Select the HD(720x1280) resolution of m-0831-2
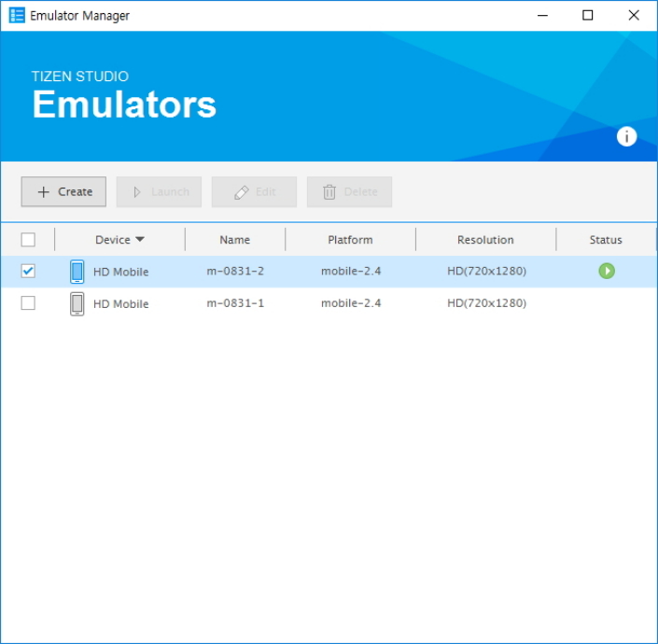The width and height of the screenshot is (658, 644). (486, 272)
